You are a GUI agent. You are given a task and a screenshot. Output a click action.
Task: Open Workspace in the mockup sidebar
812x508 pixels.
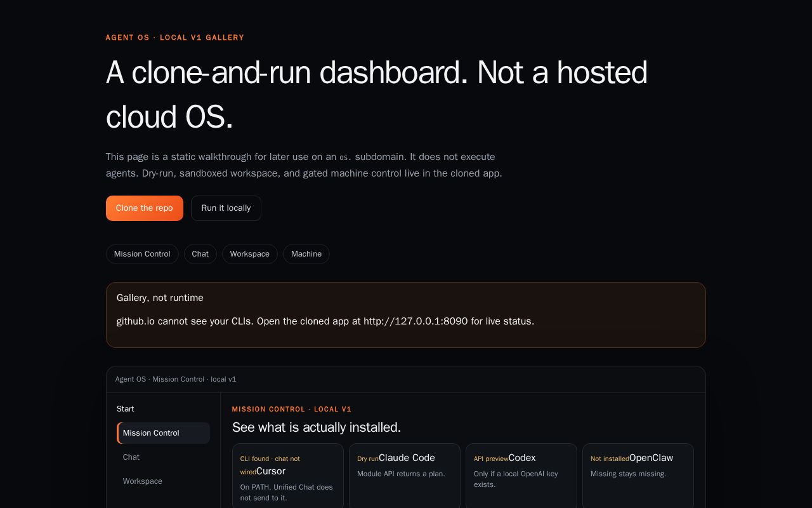tap(164, 481)
